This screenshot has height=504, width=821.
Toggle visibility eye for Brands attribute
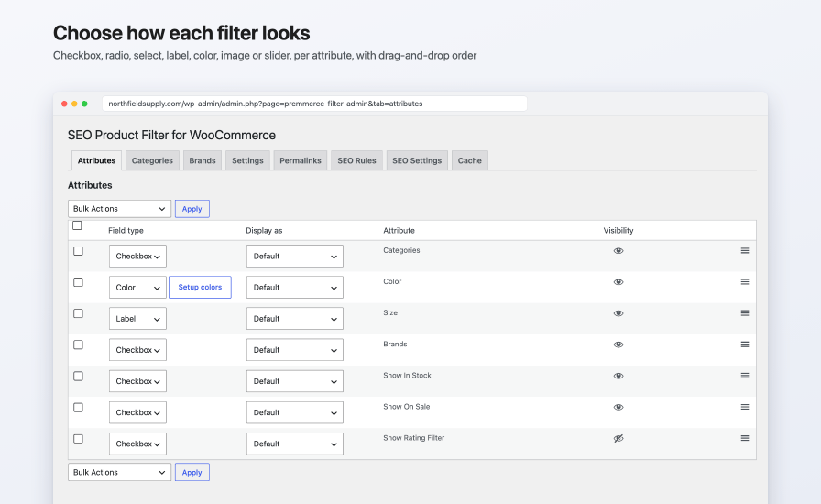618,345
